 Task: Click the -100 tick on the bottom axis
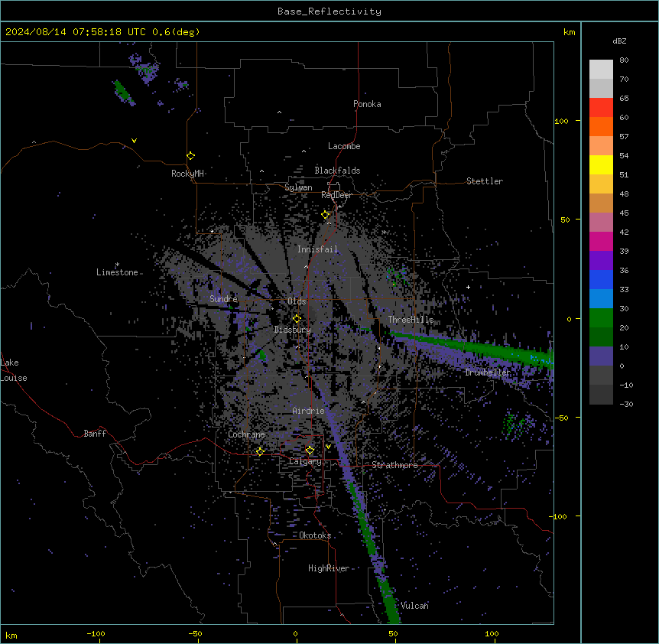96,633
